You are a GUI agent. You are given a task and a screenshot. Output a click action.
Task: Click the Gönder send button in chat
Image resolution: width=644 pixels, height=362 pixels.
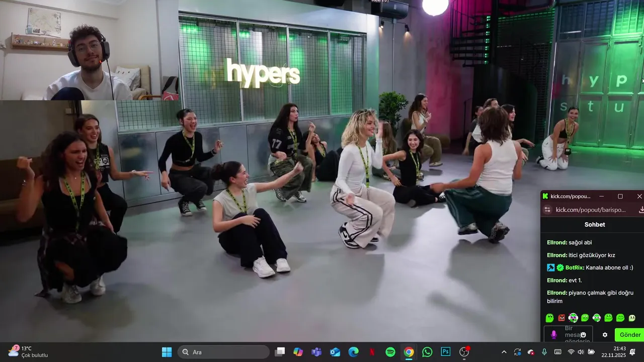630,335
